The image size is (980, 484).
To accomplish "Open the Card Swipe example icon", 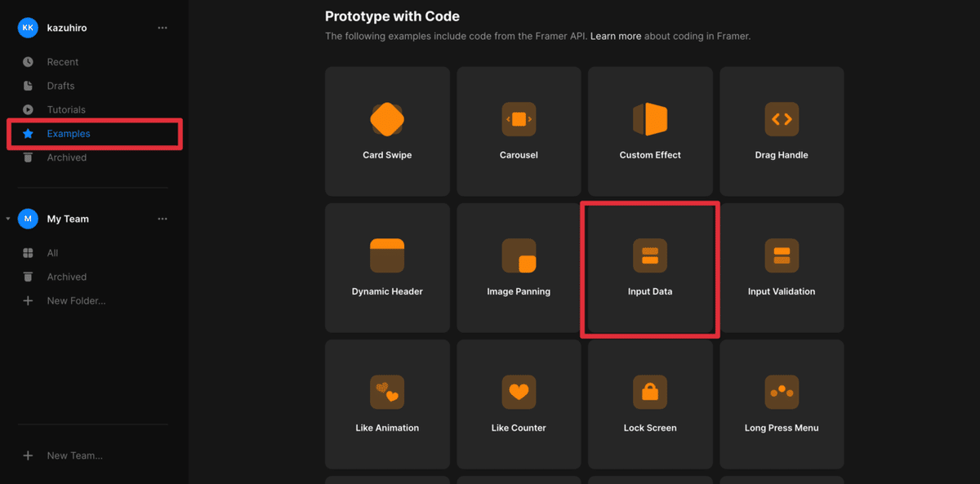I will [387, 119].
